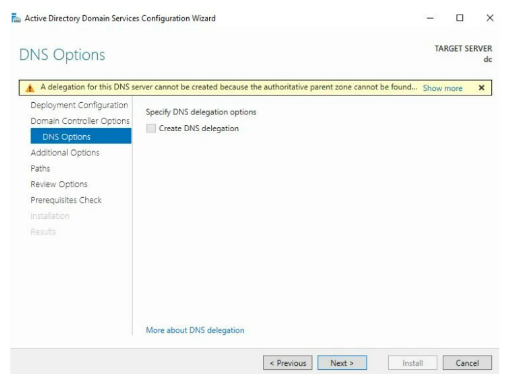This screenshot has height=379, width=506.
Task: Click the Previous button
Action: tap(288, 363)
